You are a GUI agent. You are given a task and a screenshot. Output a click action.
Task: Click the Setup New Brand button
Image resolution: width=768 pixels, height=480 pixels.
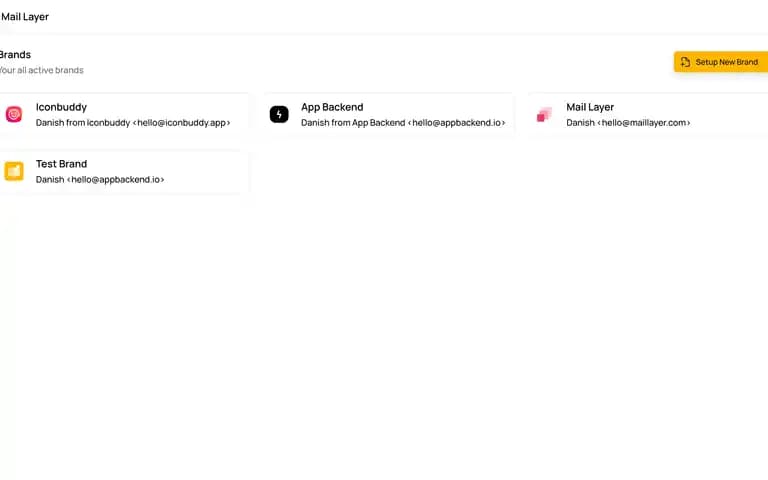click(x=721, y=62)
